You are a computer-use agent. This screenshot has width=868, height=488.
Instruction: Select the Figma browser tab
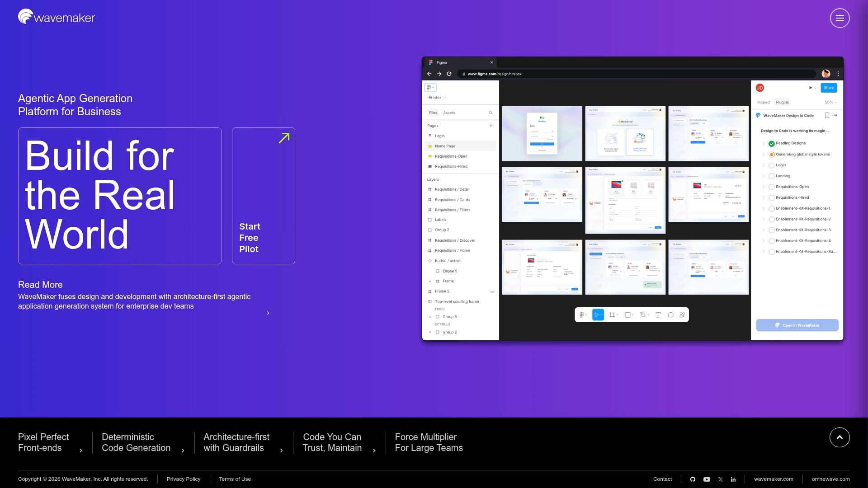tap(460, 62)
